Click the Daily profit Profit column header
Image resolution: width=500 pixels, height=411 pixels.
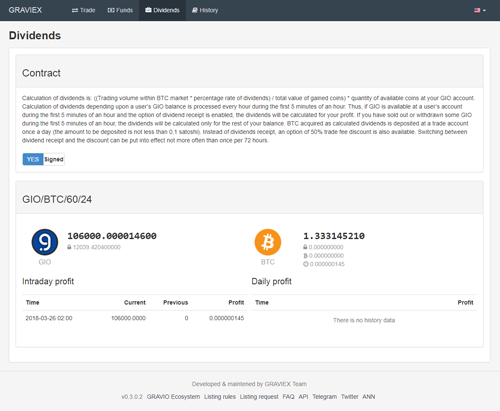point(465,302)
